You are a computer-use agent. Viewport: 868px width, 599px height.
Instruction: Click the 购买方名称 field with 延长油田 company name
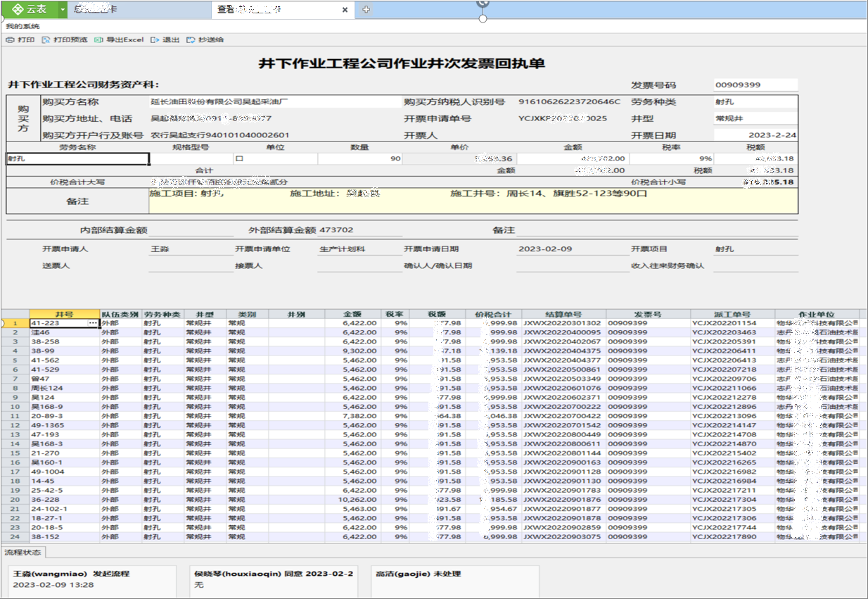(x=274, y=102)
